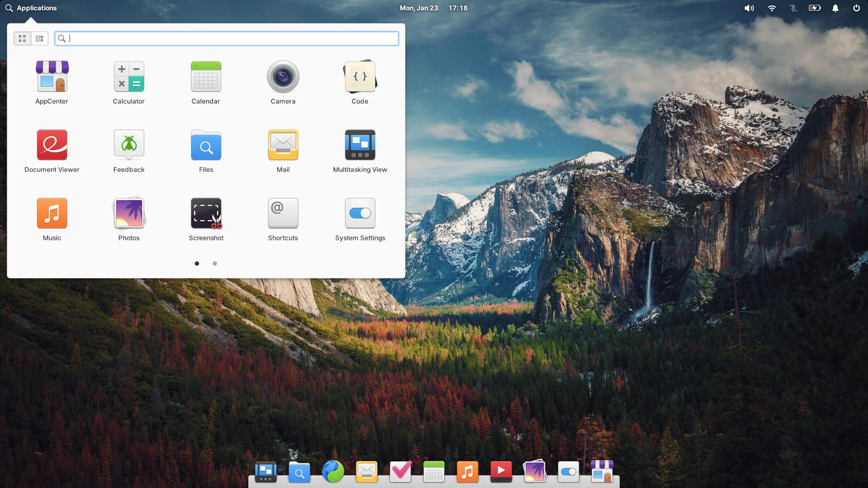Open Multitasking View app
The width and height of the screenshot is (868, 488).
pyautogui.click(x=360, y=151)
